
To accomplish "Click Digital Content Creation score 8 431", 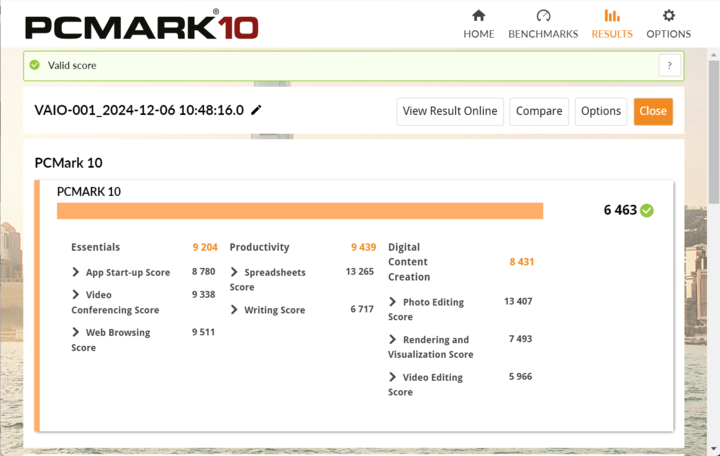I will [x=522, y=262].
